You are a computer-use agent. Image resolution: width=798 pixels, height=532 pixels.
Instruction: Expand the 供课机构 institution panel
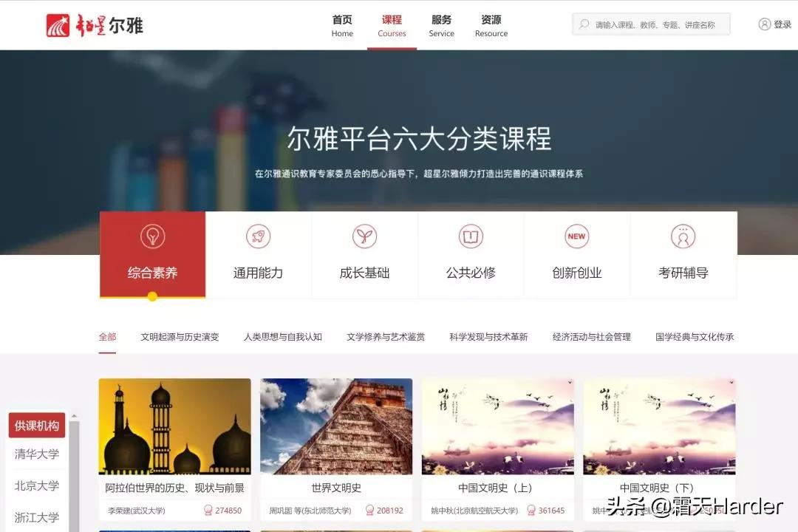pos(36,424)
